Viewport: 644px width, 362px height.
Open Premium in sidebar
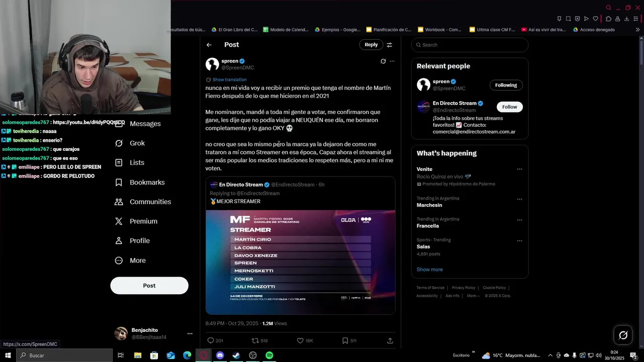coord(136,221)
